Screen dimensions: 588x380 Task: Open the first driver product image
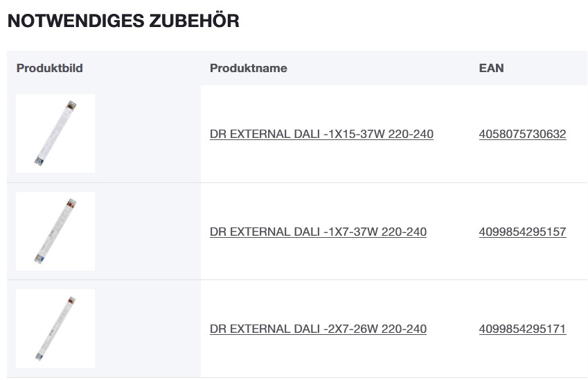(x=55, y=134)
